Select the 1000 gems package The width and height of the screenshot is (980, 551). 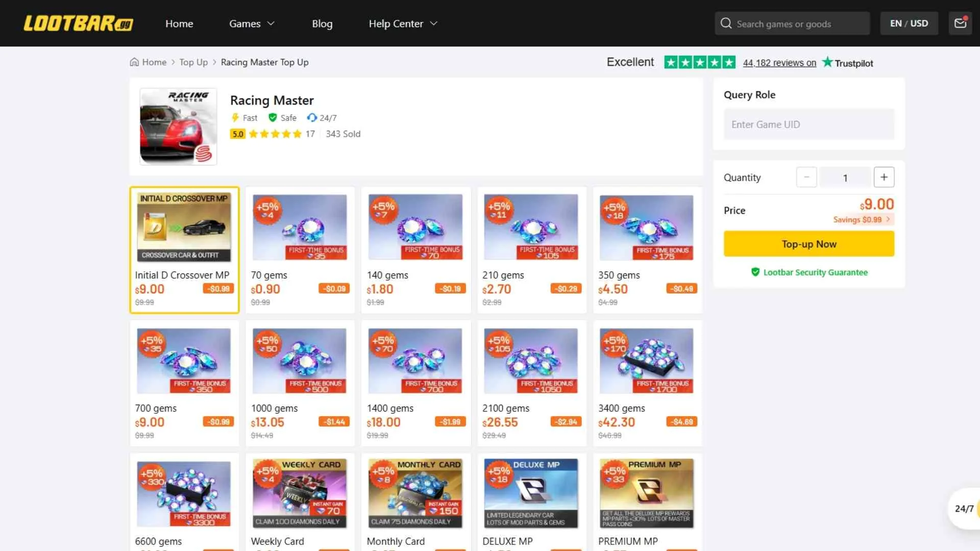[300, 383]
